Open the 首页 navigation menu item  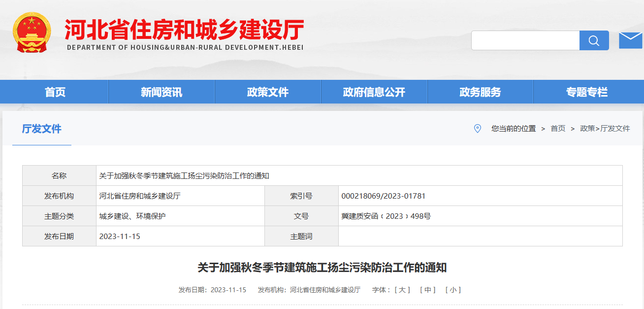click(55, 91)
